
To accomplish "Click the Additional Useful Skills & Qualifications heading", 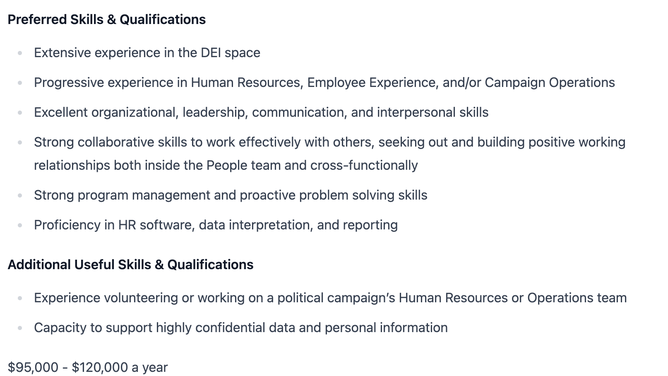I will [130, 265].
